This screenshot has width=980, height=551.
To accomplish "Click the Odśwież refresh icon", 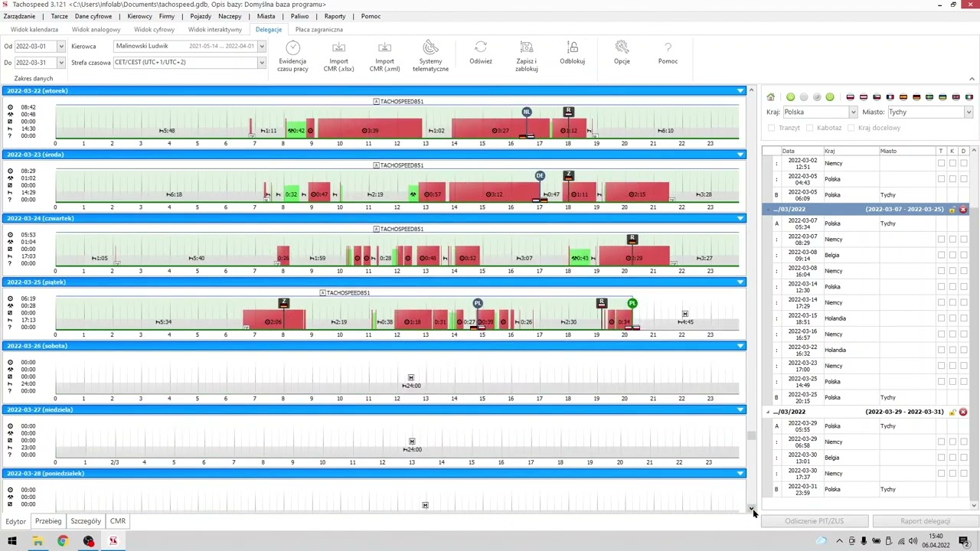I will (481, 48).
